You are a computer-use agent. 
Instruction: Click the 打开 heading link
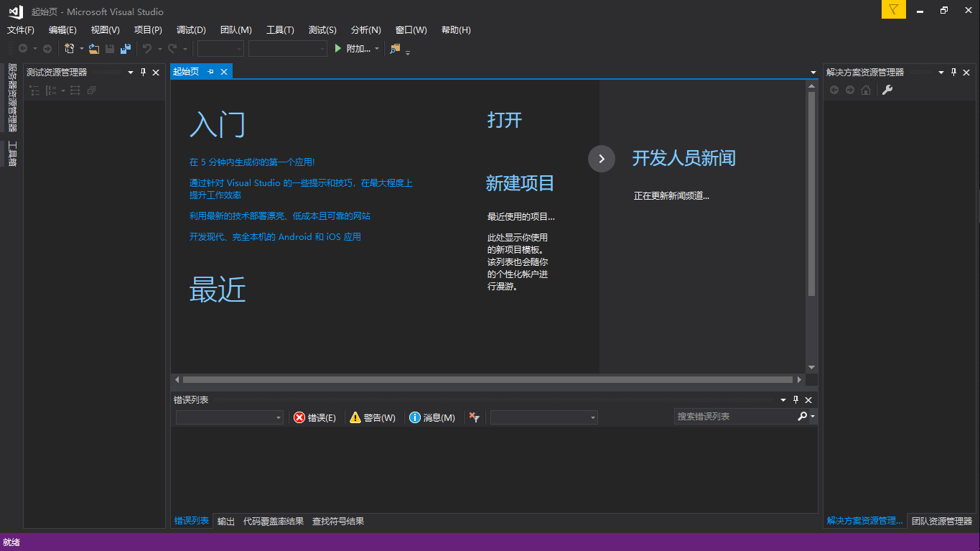[505, 120]
